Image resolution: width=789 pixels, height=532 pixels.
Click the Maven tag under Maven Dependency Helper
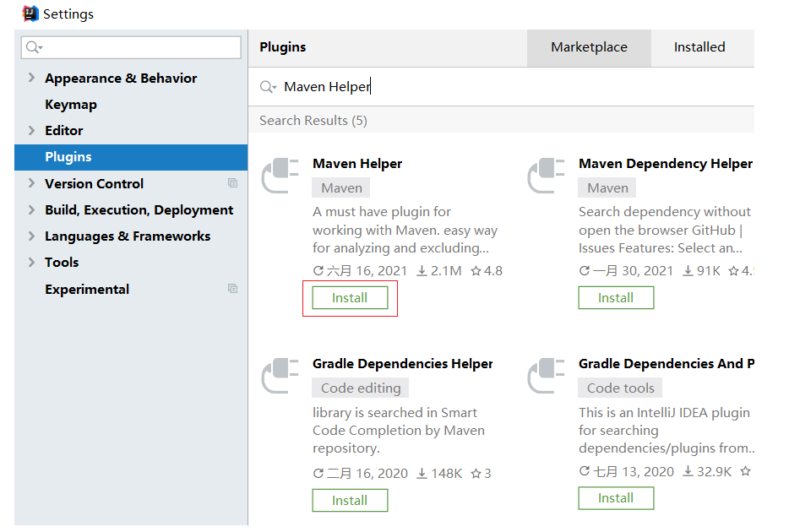click(x=607, y=188)
